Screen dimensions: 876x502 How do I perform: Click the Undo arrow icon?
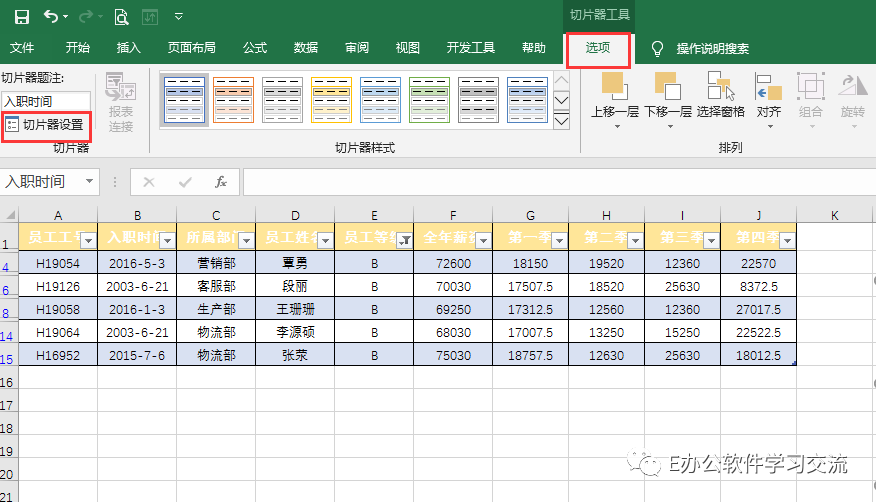pyautogui.click(x=51, y=17)
